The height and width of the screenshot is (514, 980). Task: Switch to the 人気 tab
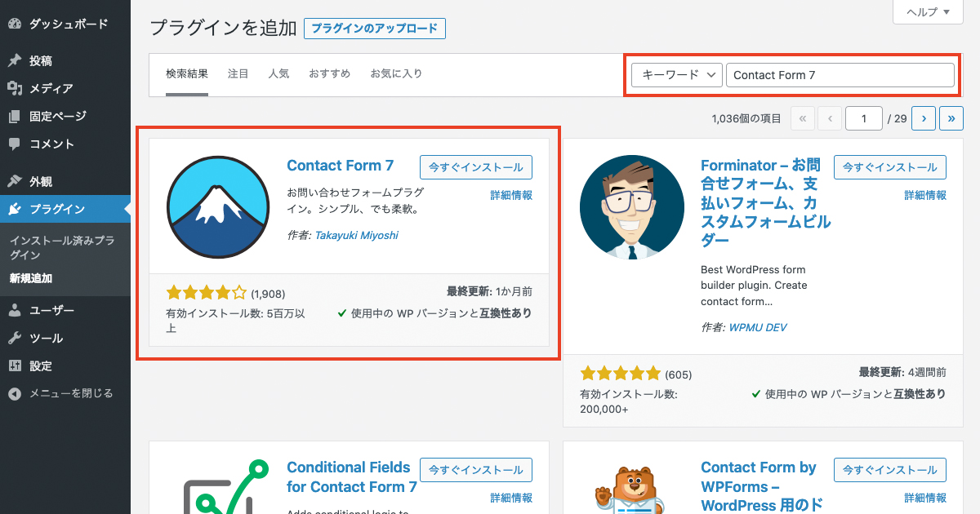pyautogui.click(x=278, y=73)
